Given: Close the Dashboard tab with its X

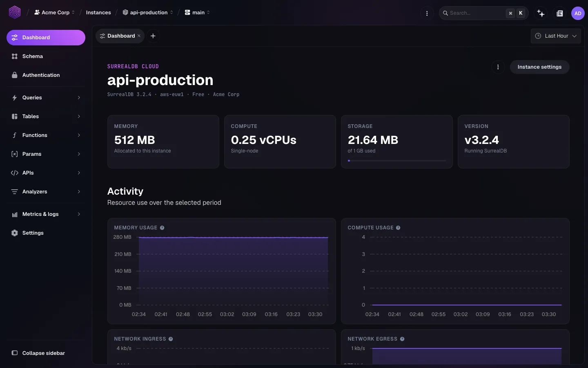Looking at the screenshot, I should [139, 36].
